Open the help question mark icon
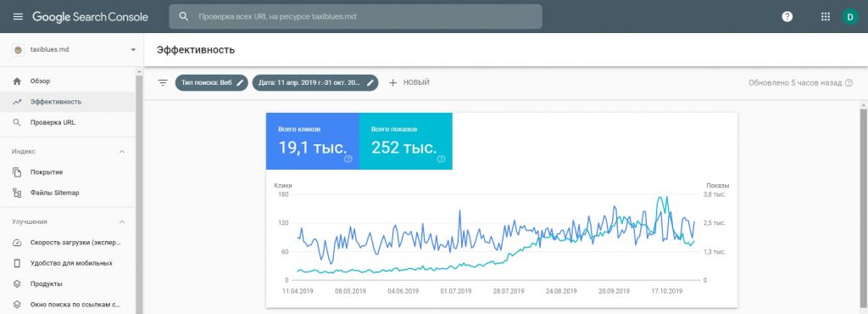The width and height of the screenshot is (868, 314). pos(787,17)
